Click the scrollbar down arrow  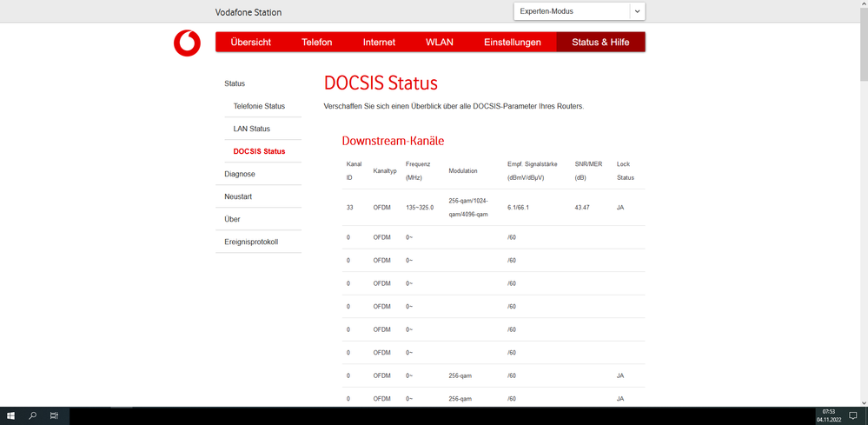coord(864,403)
